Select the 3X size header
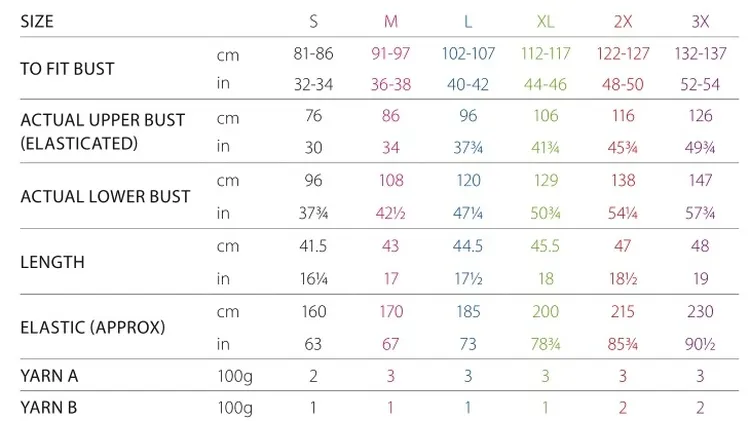 (x=700, y=22)
